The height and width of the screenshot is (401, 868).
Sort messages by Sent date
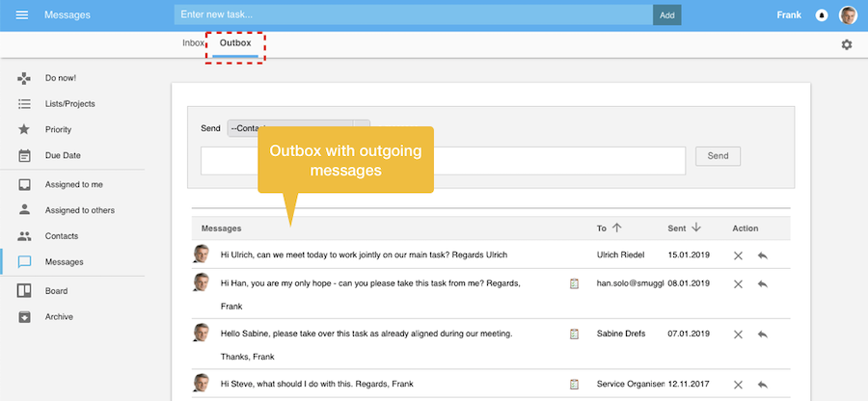pyautogui.click(x=695, y=228)
